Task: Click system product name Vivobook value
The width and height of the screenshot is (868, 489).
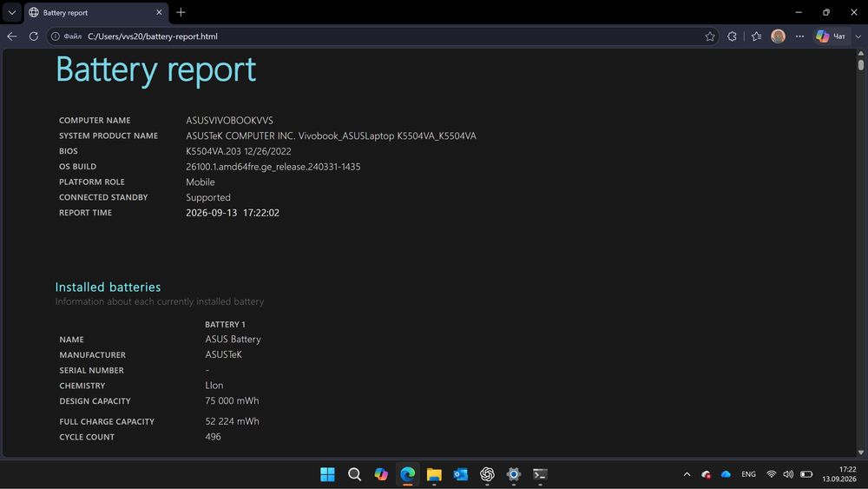Action: click(x=331, y=135)
